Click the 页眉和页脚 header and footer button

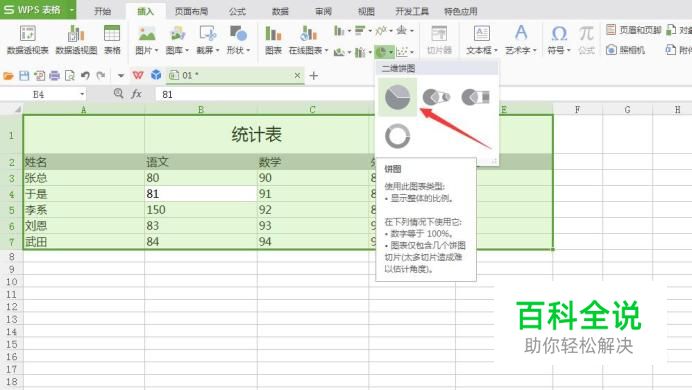634,30
